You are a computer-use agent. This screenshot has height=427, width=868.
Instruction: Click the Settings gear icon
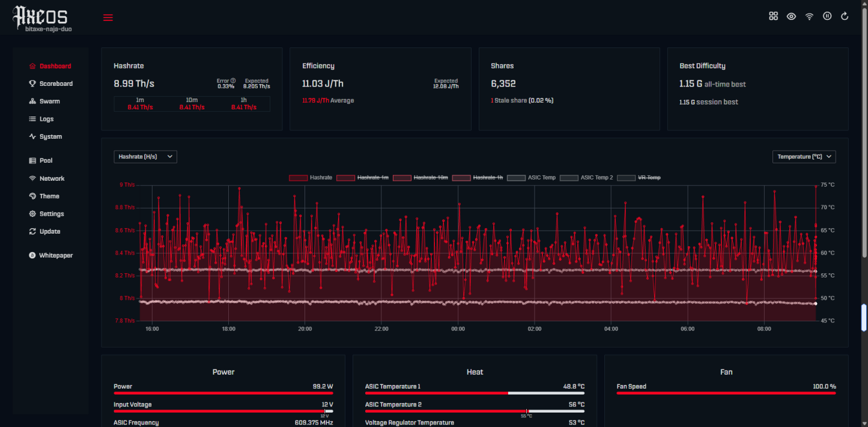tap(32, 214)
